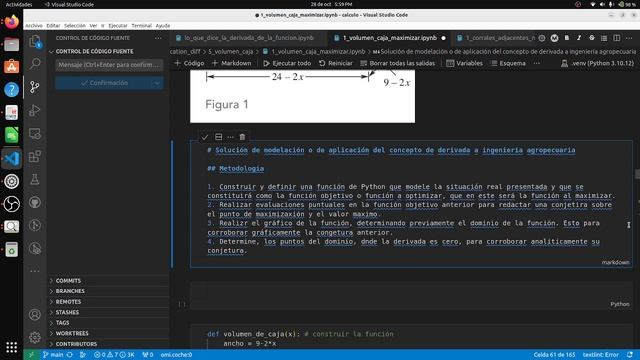Open notebook toolbar more actions ellipsis

(537, 63)
